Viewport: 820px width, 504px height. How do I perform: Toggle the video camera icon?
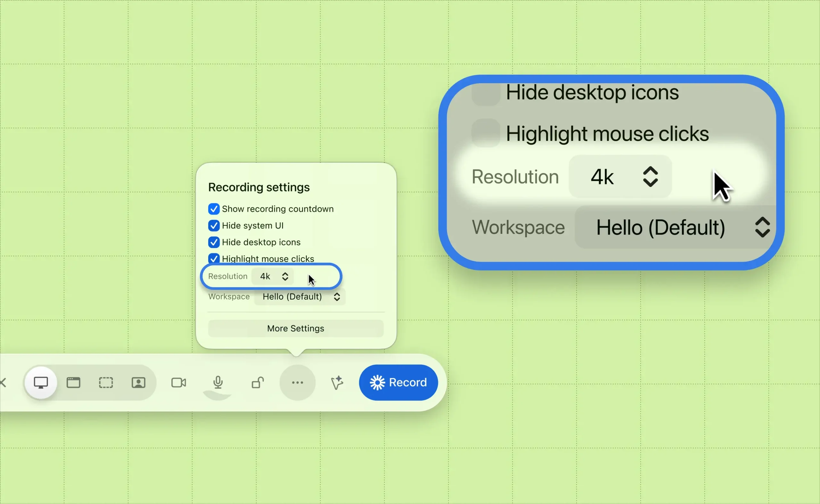[x=178, y=382]
